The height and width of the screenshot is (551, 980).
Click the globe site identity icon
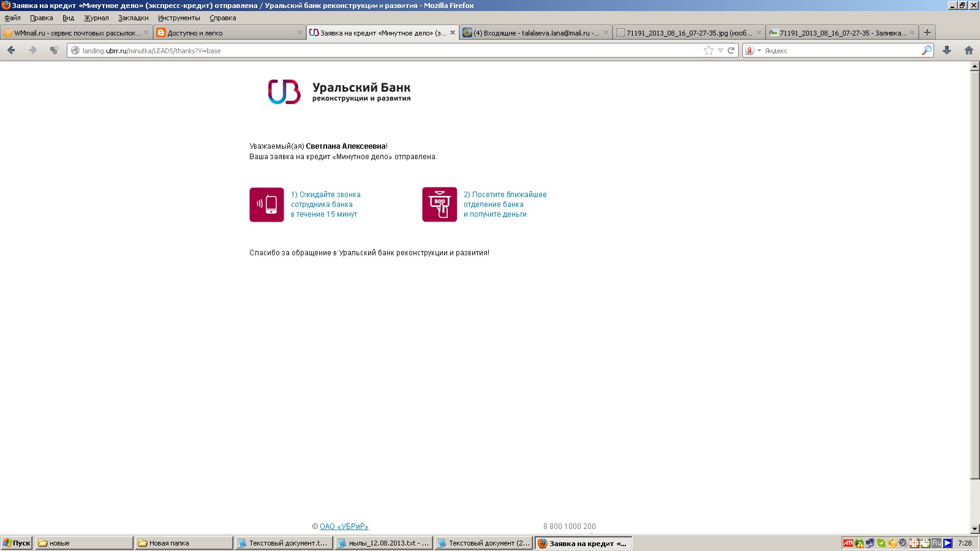click(x=75, y=51)
